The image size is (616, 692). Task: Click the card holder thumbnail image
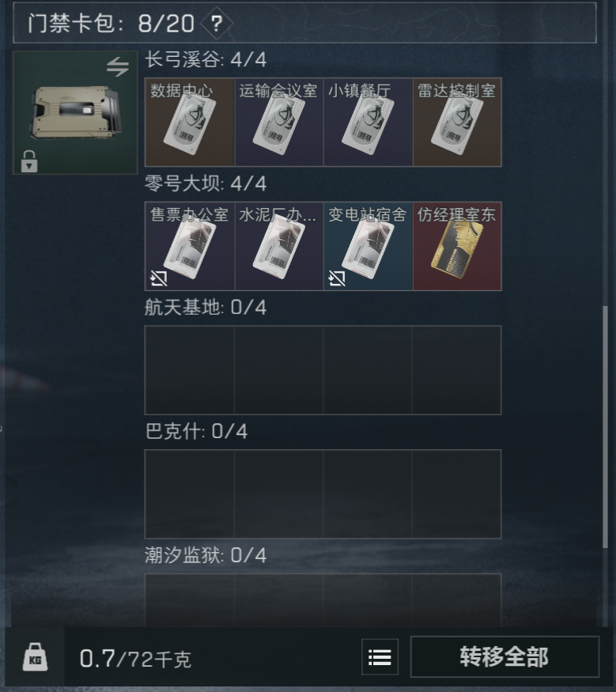coord(75,112)
